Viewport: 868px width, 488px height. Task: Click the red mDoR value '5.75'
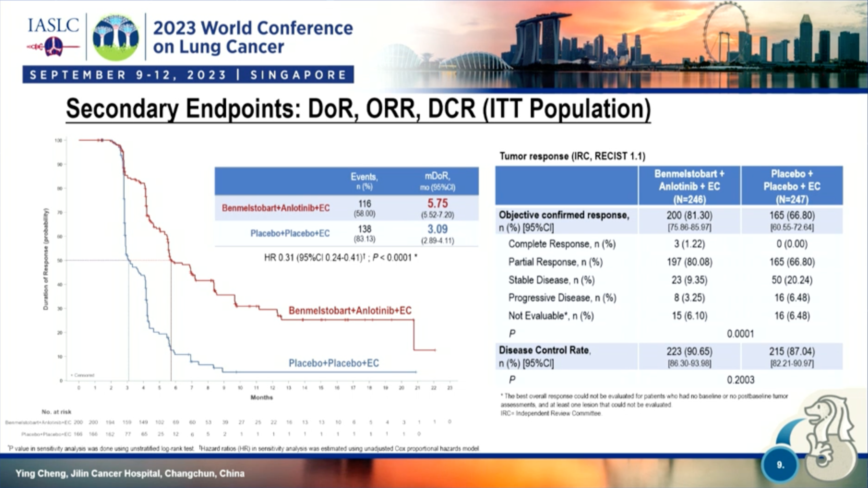[x=437, y=203]
